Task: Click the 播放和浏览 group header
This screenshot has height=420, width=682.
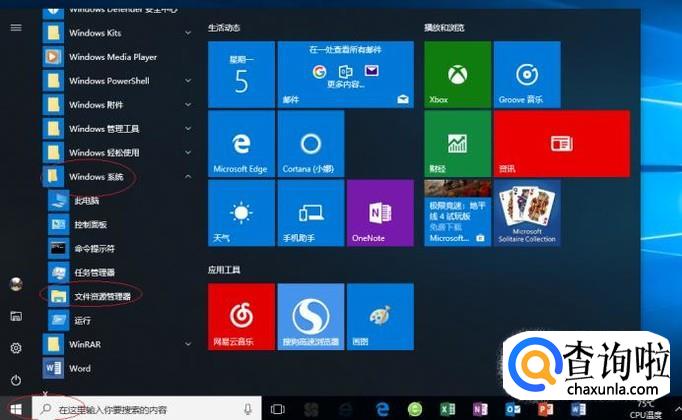Action: click(x=444, y=28)
